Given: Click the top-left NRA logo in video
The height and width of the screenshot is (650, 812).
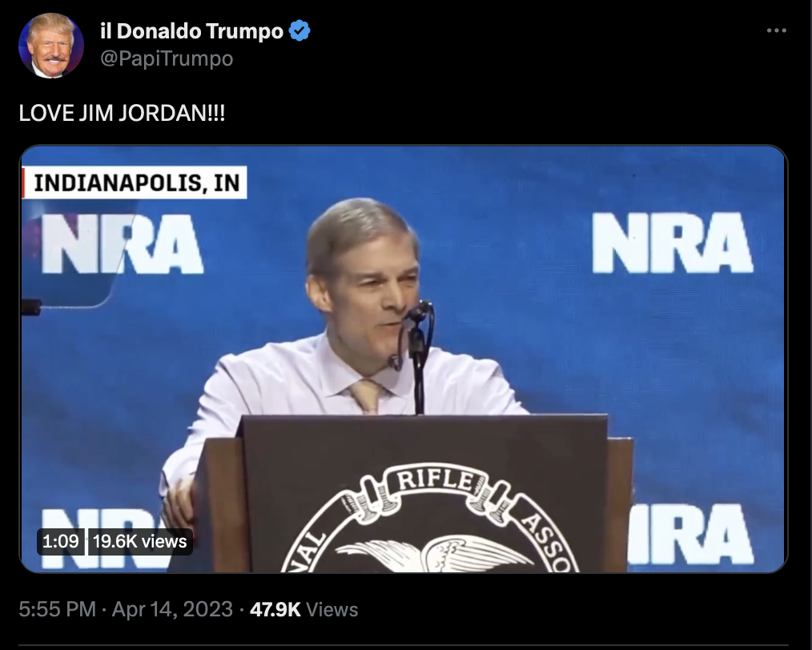Looking at the screenshot, I should coord(123,243).
